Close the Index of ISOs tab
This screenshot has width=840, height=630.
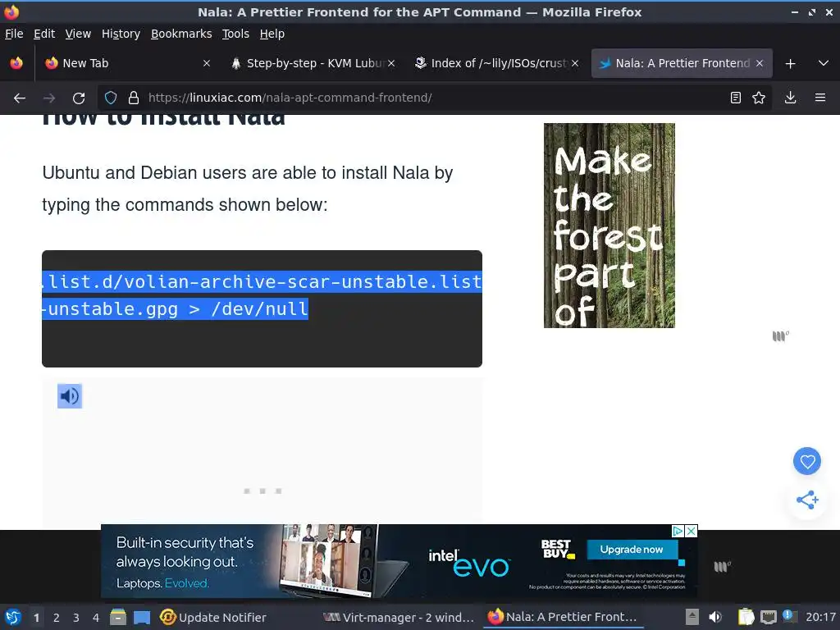[x=575, y=63]
